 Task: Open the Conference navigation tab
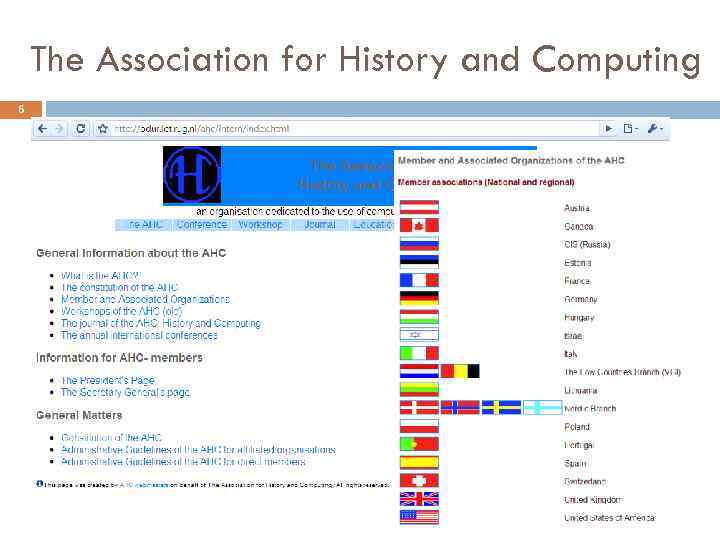(x=202, y=225)
